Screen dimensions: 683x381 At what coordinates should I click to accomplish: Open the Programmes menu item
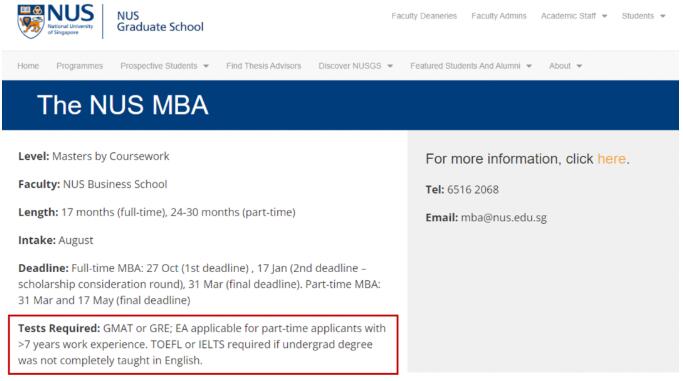80,66
